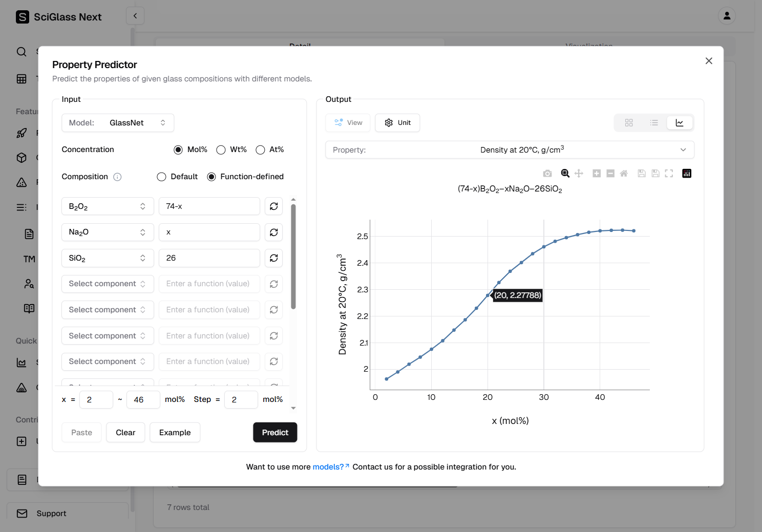Screen dimensions: 762x532
Task: Switch output to grid view
Action: [629, 123]
